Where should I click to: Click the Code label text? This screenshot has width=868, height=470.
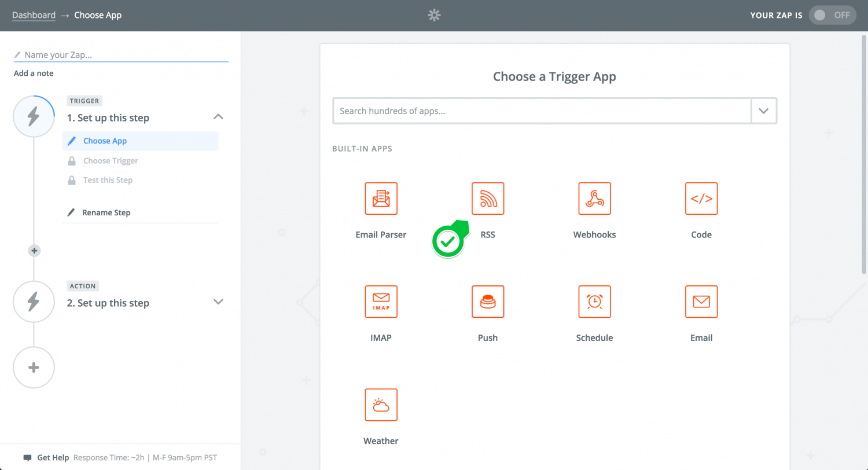click(701, 235)
